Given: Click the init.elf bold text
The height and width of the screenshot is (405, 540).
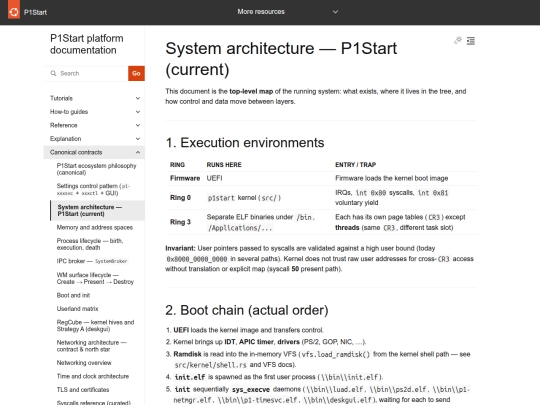Looking at the screenshot, I should pos(190,377).
